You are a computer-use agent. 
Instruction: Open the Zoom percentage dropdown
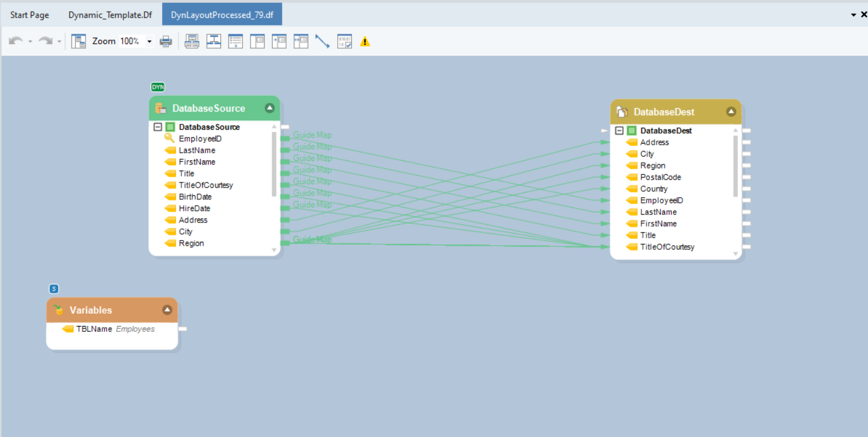[149, 41]
